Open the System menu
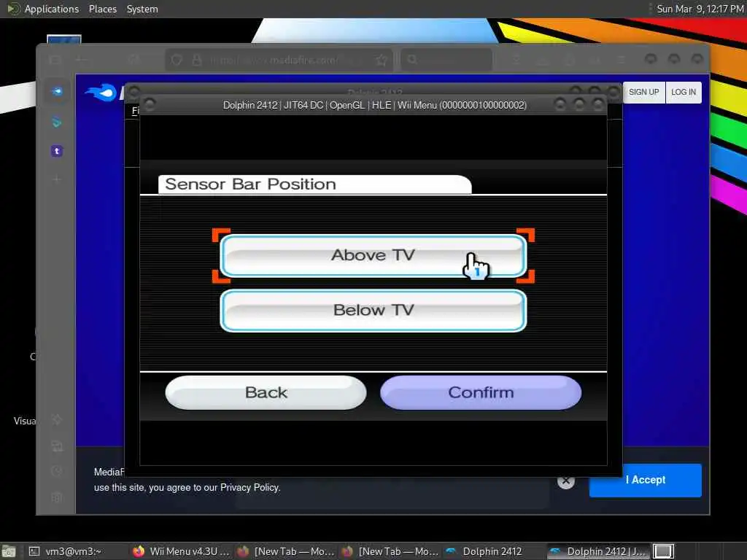Screen dimensions: 747x560 pos(142,9)
